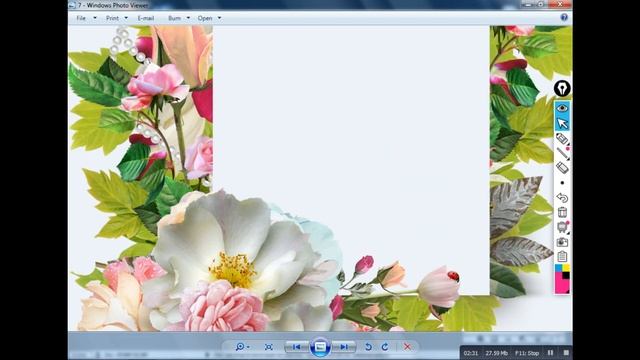Expand the File dropdown arrow
This screenshot has width=640, height=360.
click(95, 18)
